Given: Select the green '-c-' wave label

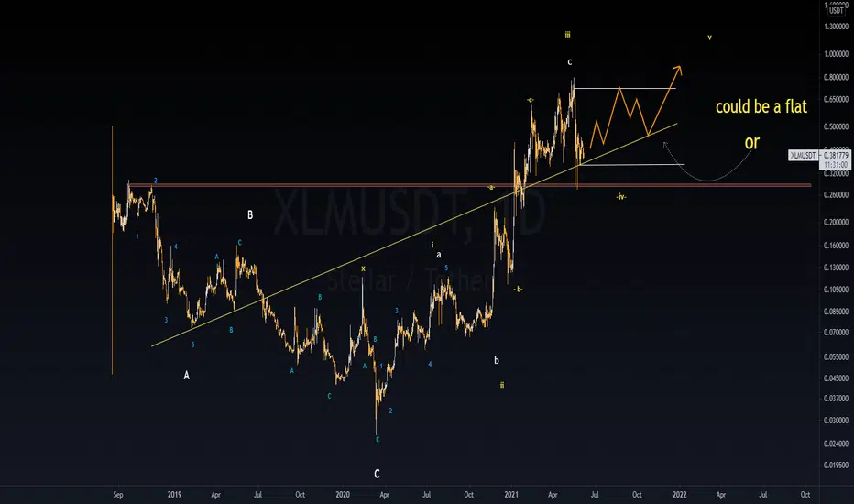Looking at the screenshot, I should (530, 100).
